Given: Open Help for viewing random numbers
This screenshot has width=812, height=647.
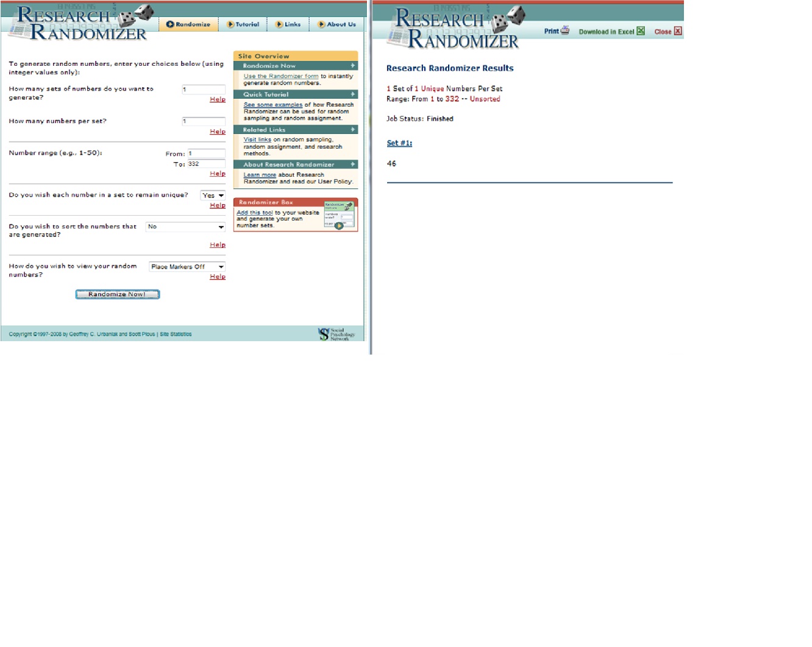Looking at the screenshot, I should 218,277.
